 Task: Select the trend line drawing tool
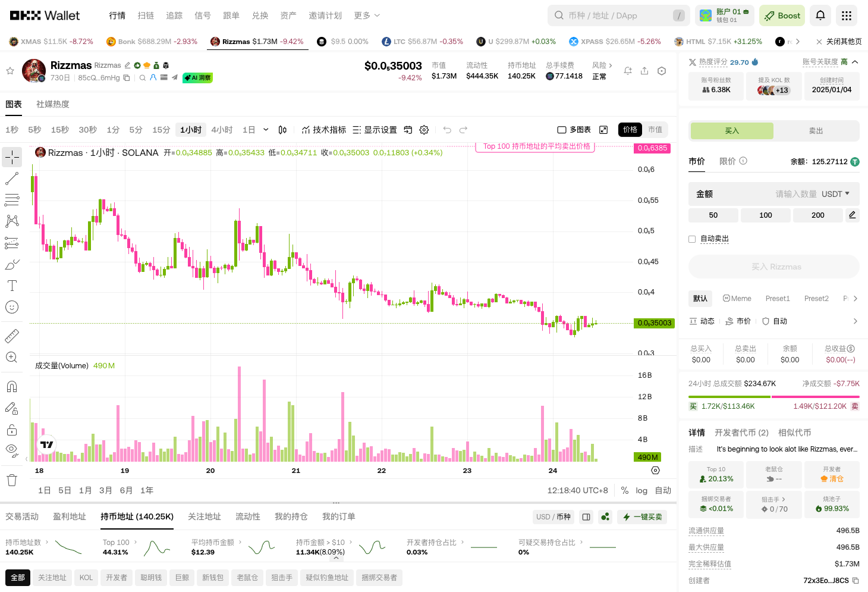[12, 178]
